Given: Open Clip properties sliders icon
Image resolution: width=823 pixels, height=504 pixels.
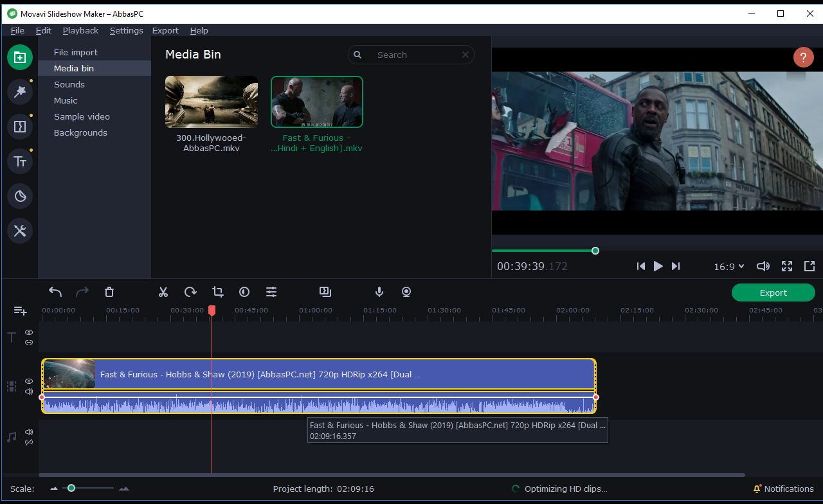Looking at the screenshot, I should coord(271,292).
